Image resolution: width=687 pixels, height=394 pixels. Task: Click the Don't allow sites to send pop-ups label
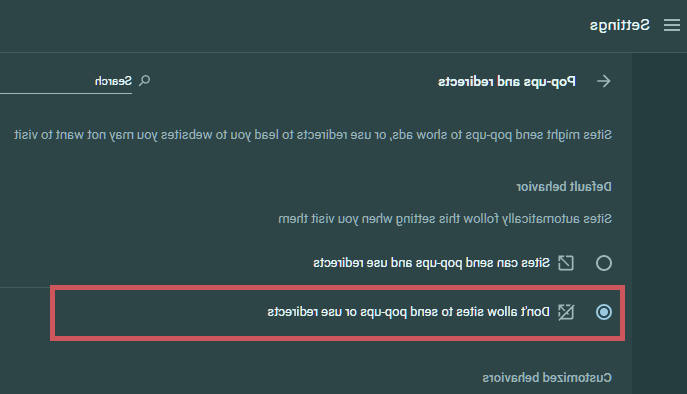[408, 312]
